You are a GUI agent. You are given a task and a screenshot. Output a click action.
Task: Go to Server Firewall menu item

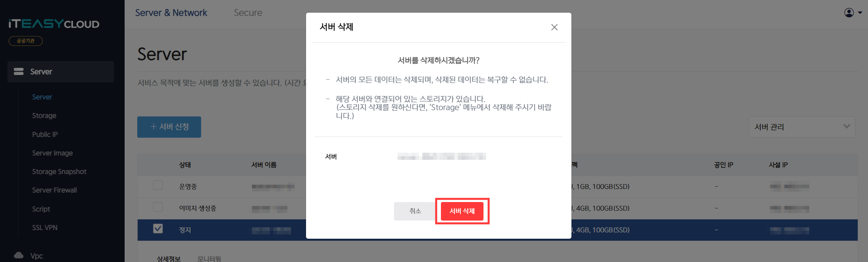[54, 190]
